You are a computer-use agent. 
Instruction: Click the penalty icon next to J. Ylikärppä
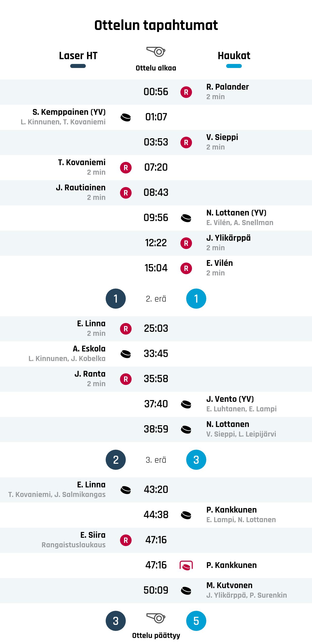(x=186, y=243)
